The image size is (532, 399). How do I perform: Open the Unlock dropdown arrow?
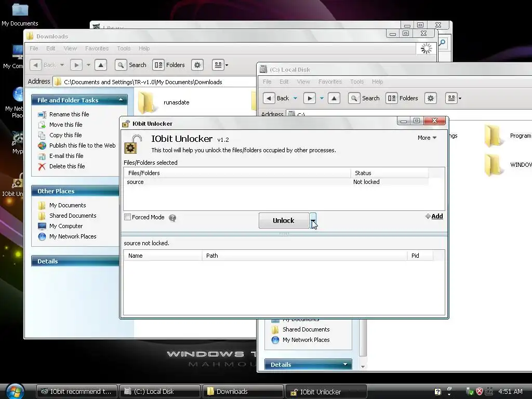pyautogui.click(x=313, y=220)
